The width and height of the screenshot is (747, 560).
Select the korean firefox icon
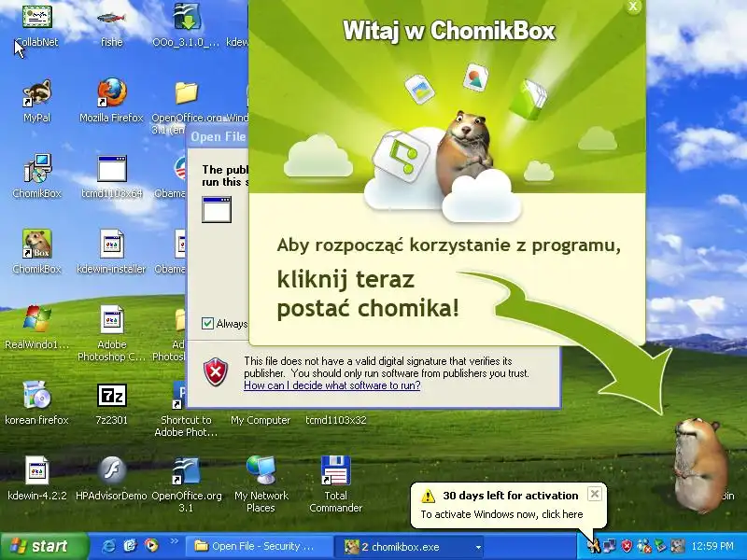click(36, 395)
